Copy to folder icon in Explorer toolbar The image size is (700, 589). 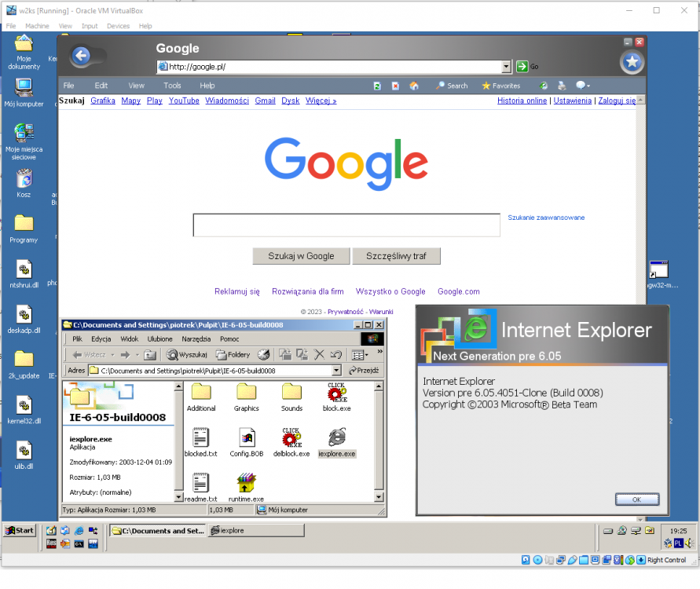coord(302,355)
